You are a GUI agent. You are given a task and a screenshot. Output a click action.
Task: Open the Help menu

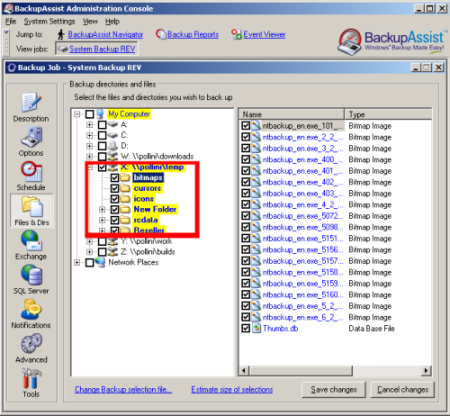pyautogui.click(x=112, y=22)
